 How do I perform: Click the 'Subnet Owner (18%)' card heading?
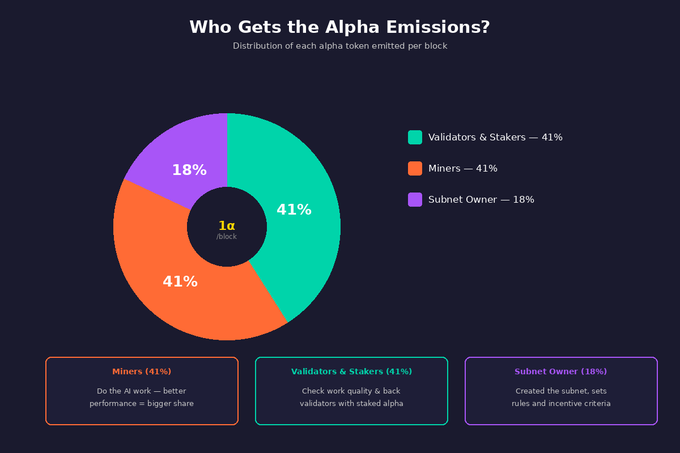(x=561, y=371)
